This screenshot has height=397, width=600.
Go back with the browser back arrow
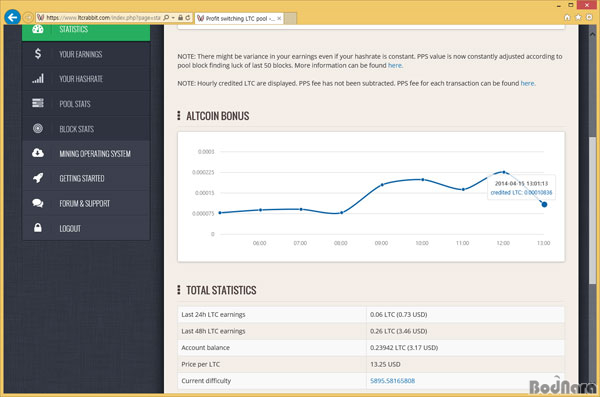pos(12,17)
